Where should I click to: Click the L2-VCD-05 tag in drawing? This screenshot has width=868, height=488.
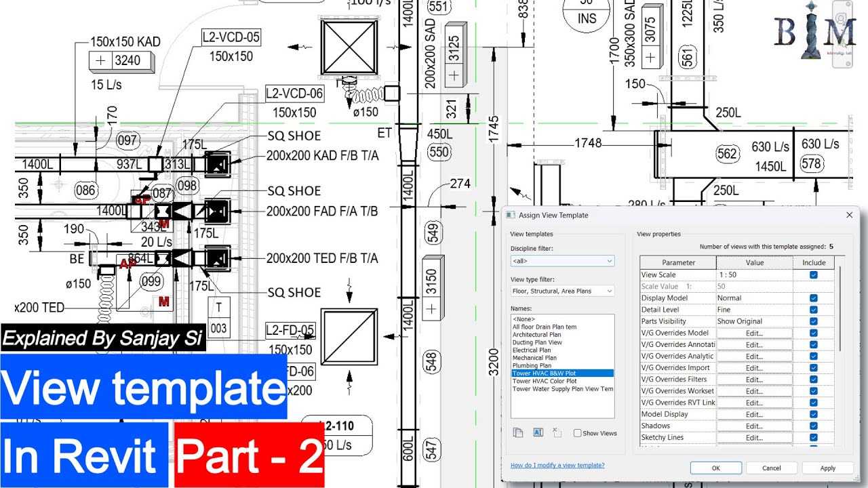point(231,37)
